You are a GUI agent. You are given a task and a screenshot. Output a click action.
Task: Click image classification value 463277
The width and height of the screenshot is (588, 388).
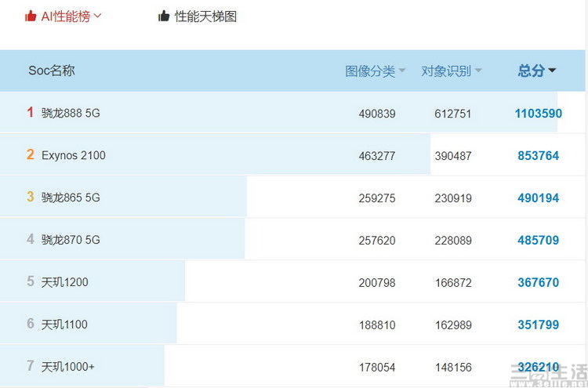coord(377,156)
